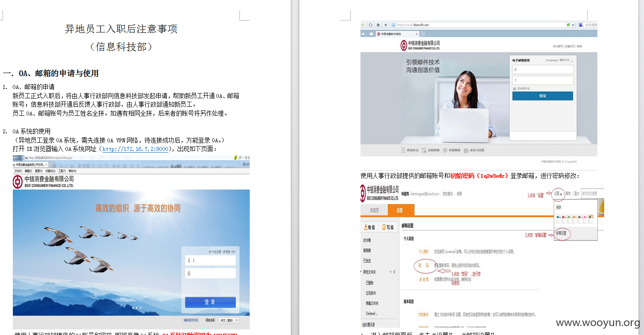The image size is (644, 335).
Task: Open the 设置 dropdown in the mailbox header
Action: coord(558,194)
